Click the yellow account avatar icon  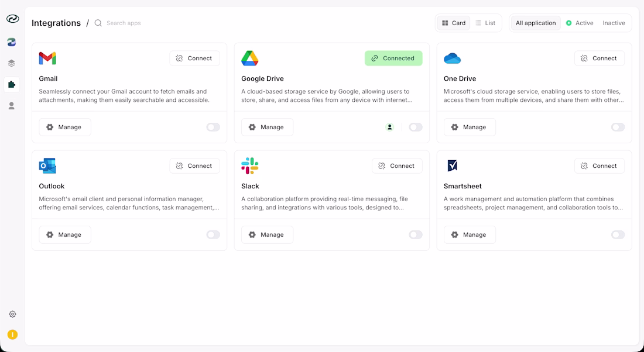click(12, 335)
